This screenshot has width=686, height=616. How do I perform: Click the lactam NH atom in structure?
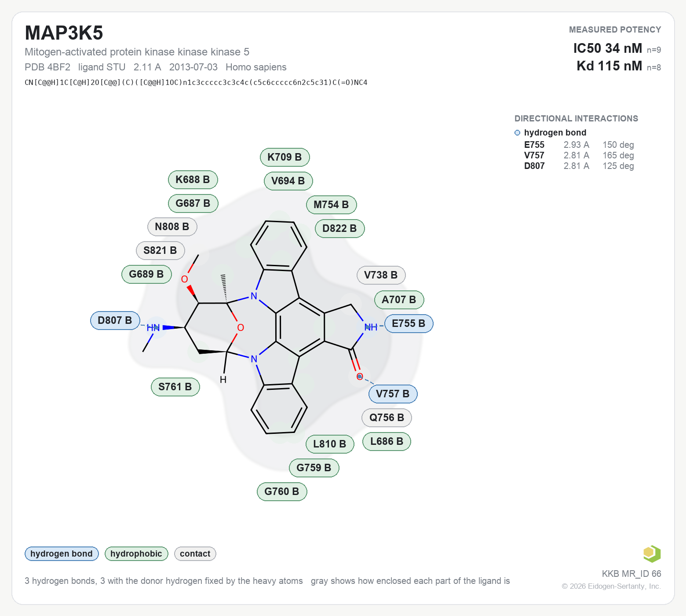371,327
